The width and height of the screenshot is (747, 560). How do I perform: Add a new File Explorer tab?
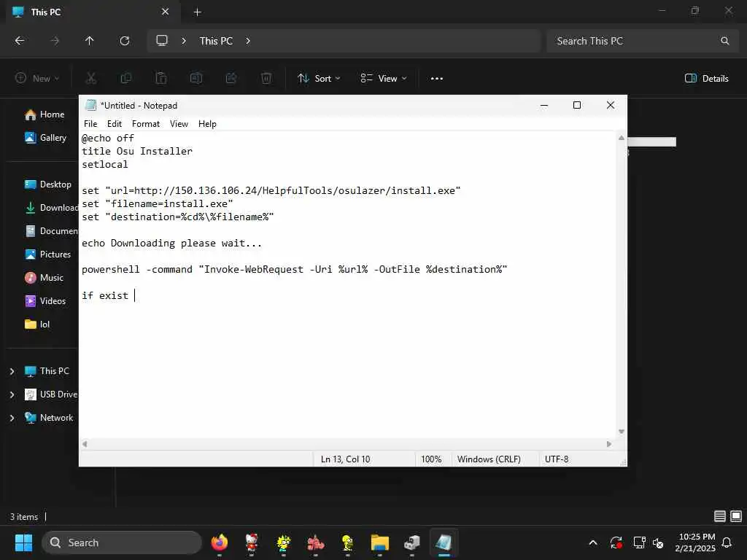[197, 12]
